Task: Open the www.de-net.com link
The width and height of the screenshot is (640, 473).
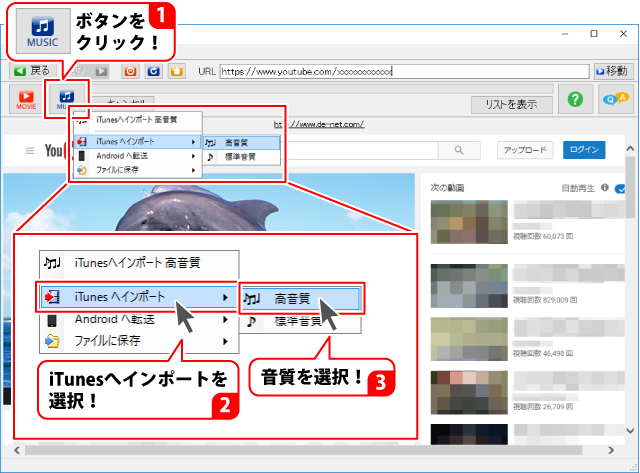Action: (x=318, y=124)
